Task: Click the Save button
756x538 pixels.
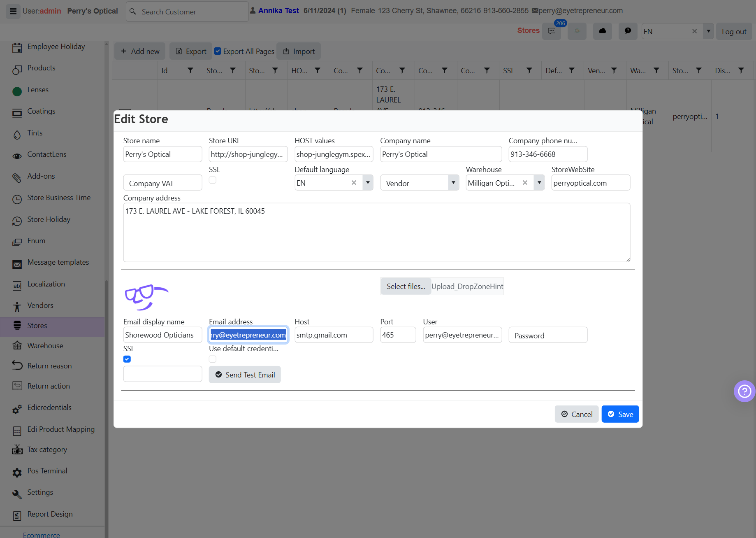Action: click(x=620, y=414)
